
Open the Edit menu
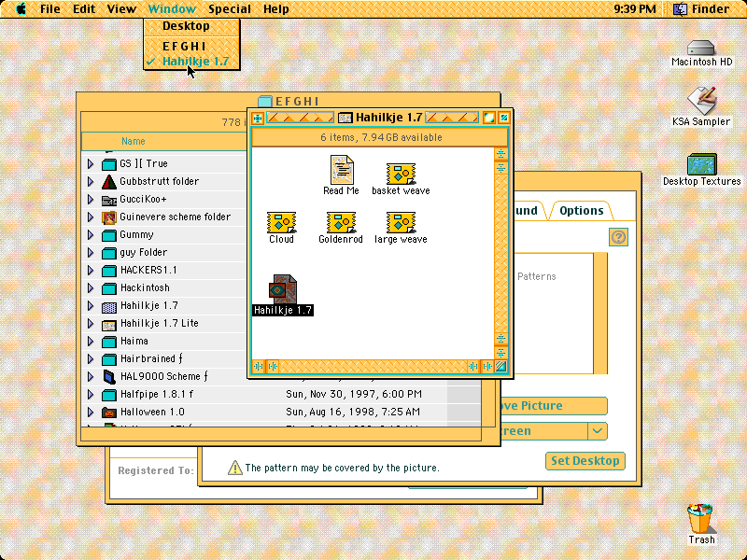(84, 8)
